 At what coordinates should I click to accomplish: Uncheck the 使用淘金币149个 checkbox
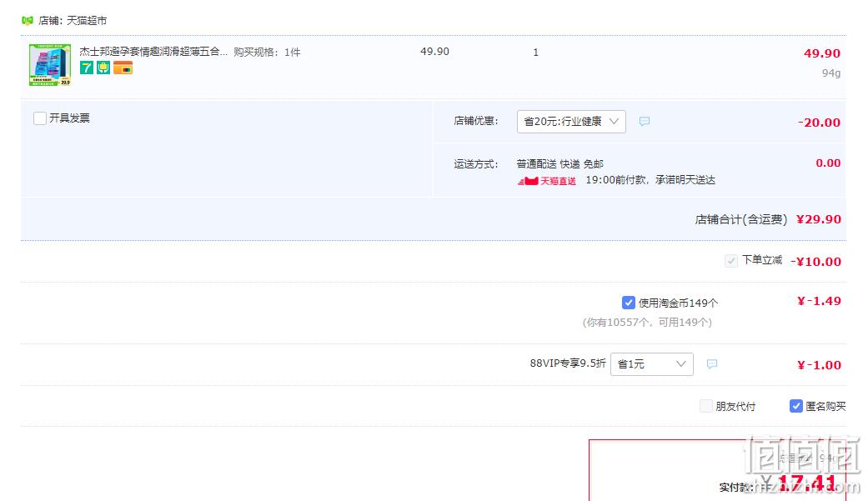coord(629,303)
